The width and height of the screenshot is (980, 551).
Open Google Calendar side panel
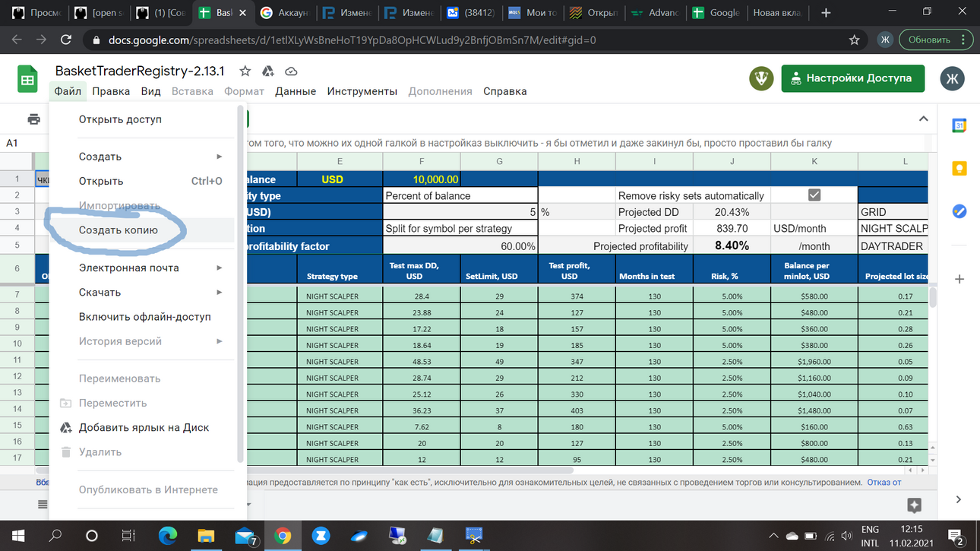pyautogui.click(x=959, y=126)
